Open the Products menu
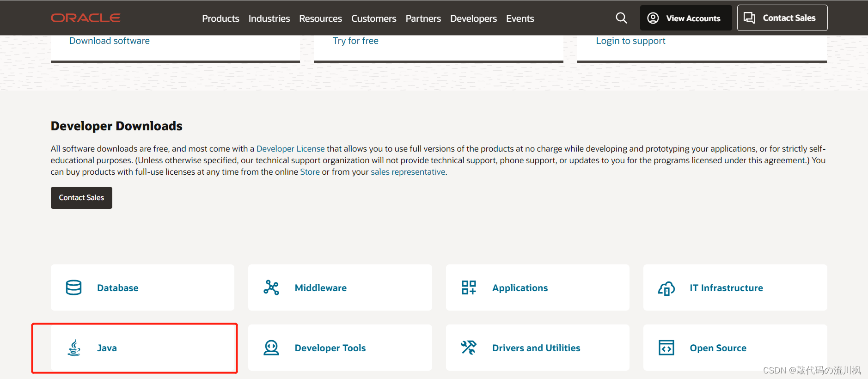Image resolution: width=868 pixels, height=379 pixels. tap(220, 18)
